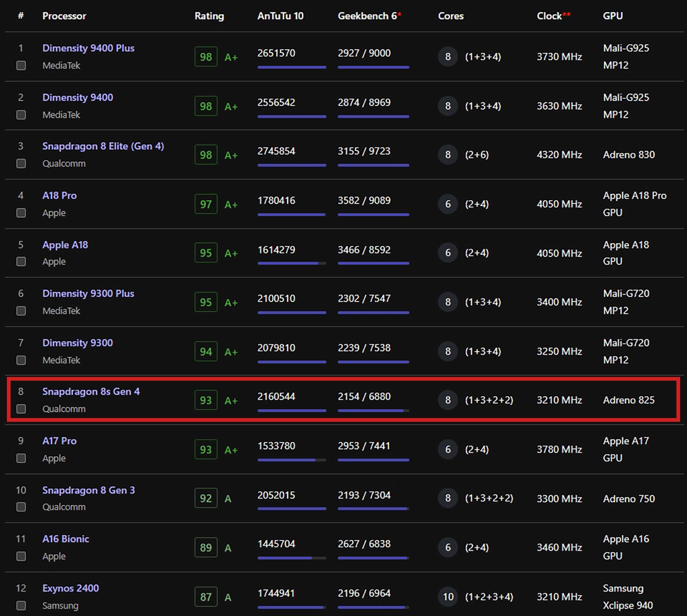The height and width of the screenshot is (616, 687).
Task: Click the 3780 MHz clock value
Action: click(559, 450)
